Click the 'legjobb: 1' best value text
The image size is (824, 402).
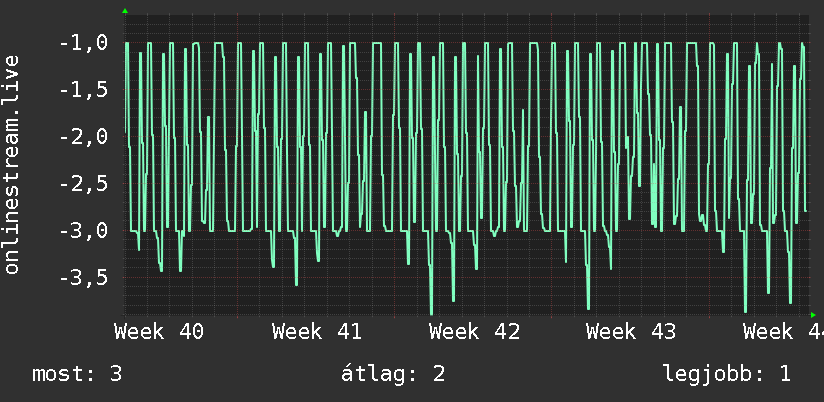click(727, 374)
